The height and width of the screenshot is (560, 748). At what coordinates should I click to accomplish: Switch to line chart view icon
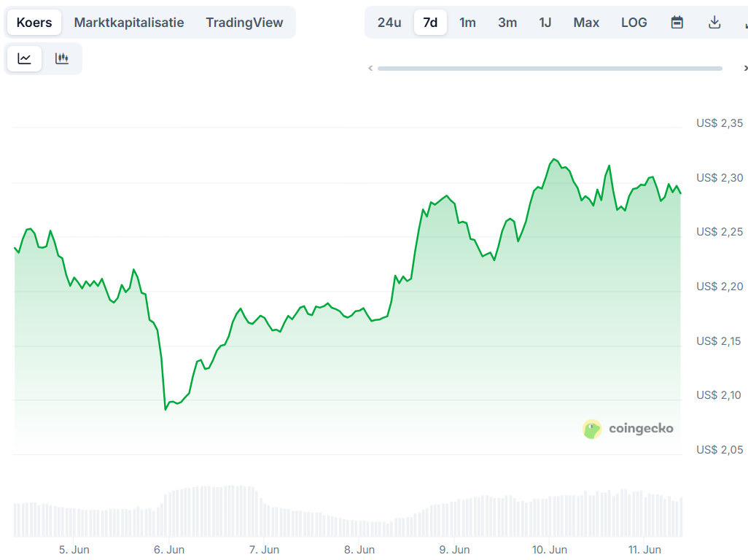click(x=24, y=58)
